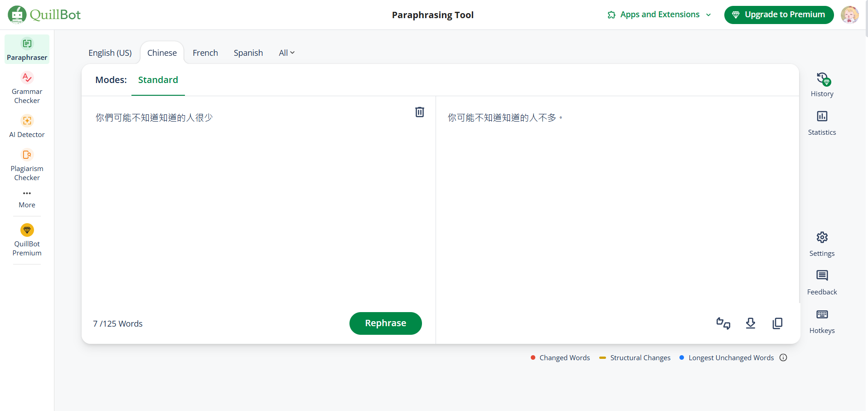
Task: Export the paraphrased output (download icon)
Action: [751, 323]
